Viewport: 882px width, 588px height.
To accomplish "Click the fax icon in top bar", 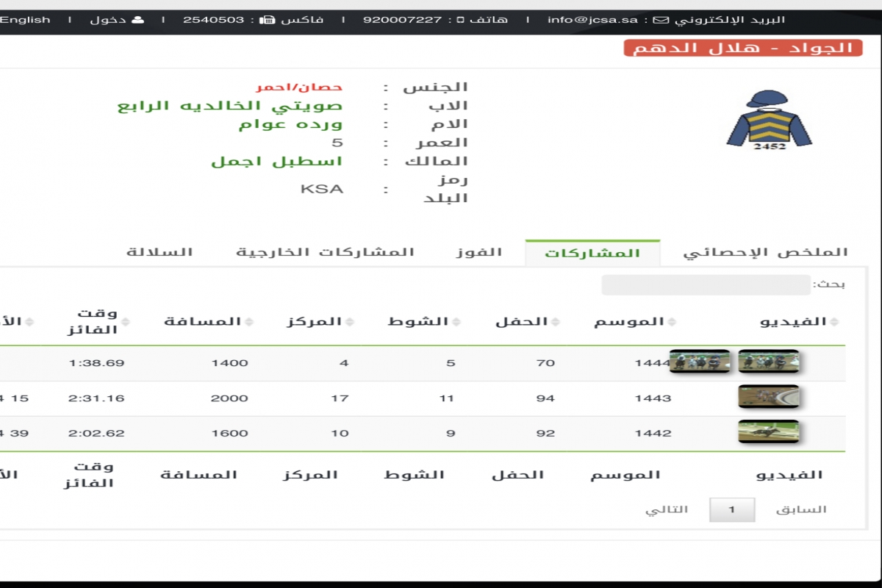I will [x=267, y=20].
